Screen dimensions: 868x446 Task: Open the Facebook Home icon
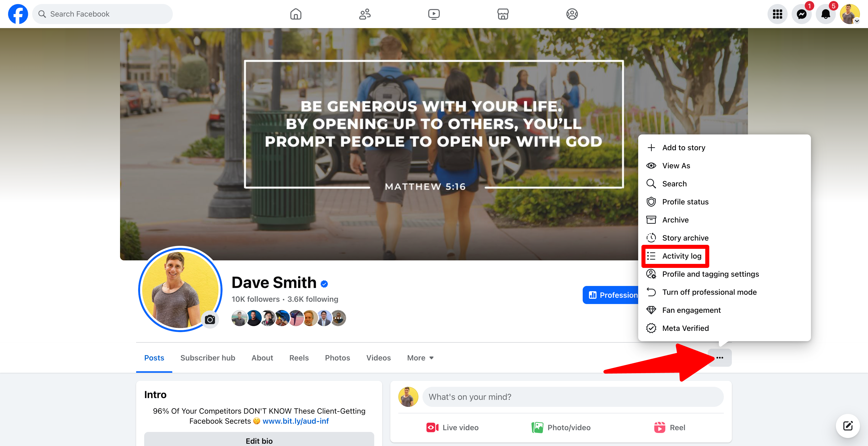coord(296,14)
